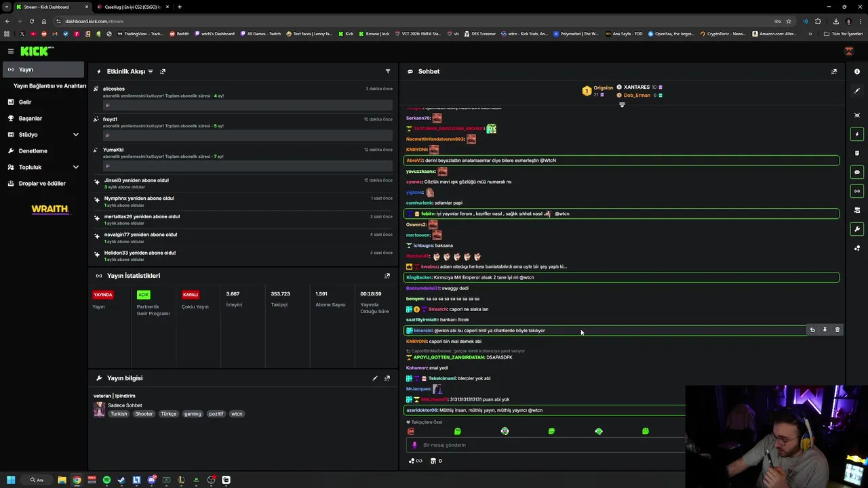
Task: Select the red robot emote in quick emotes
Action: (411, 431)
